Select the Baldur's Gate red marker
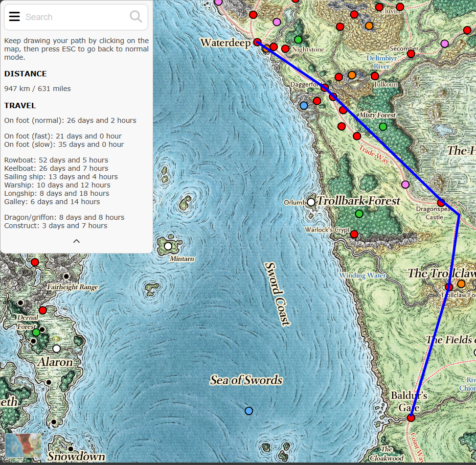The image size is (476, 465). pyautogui.click(x=411, y=418)
